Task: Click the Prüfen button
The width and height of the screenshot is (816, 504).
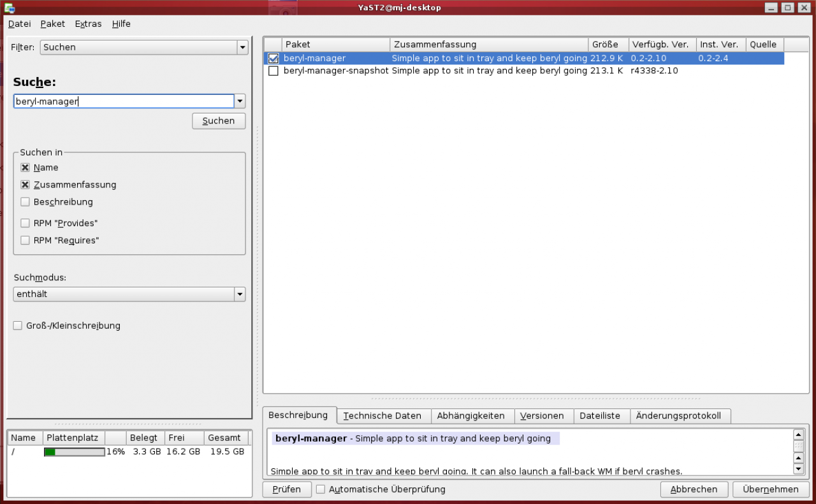Action: pos(287,489)
